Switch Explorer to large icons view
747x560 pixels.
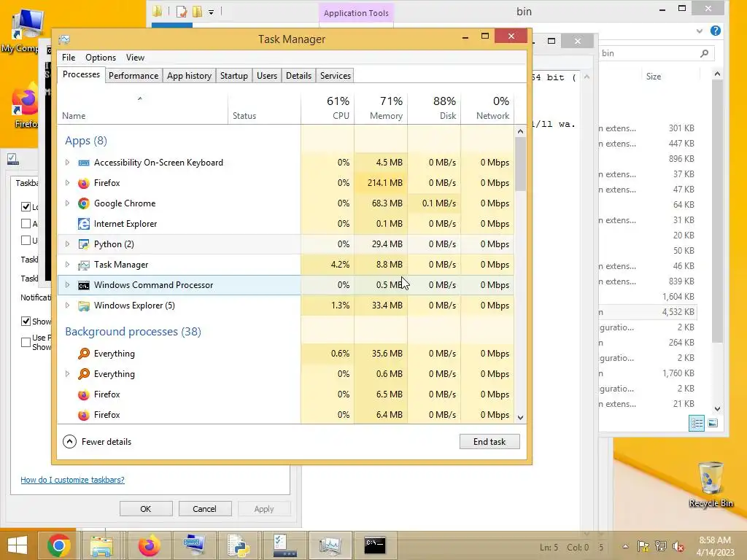point(713,423)
